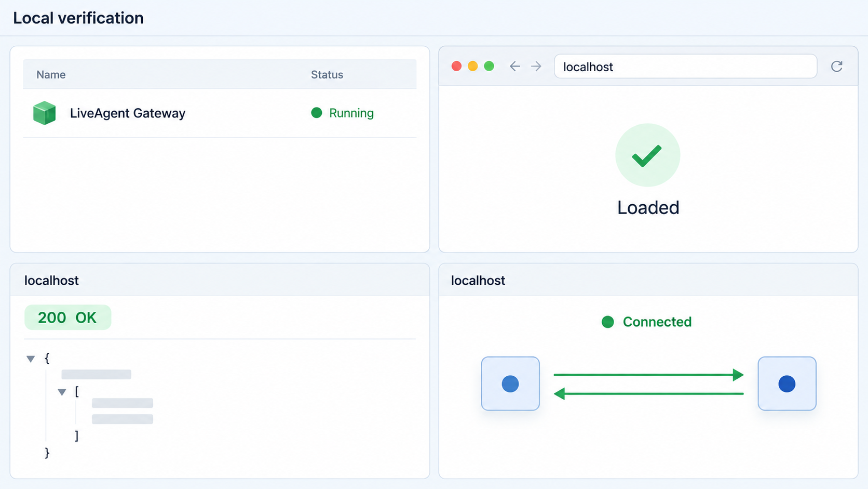Select the light blue source node box
This screenshot has width=868, height=489.
coord(510,384)
